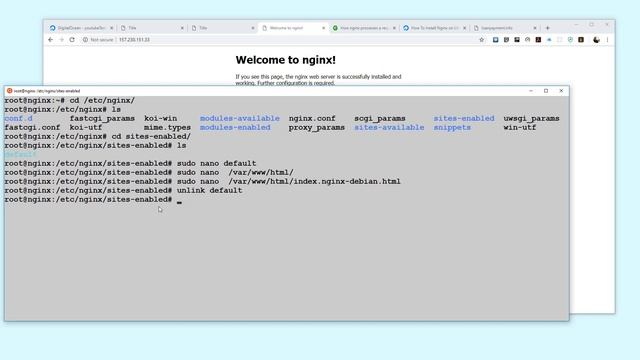Click 'sites-available' in the terminal listing

[389, 127]
